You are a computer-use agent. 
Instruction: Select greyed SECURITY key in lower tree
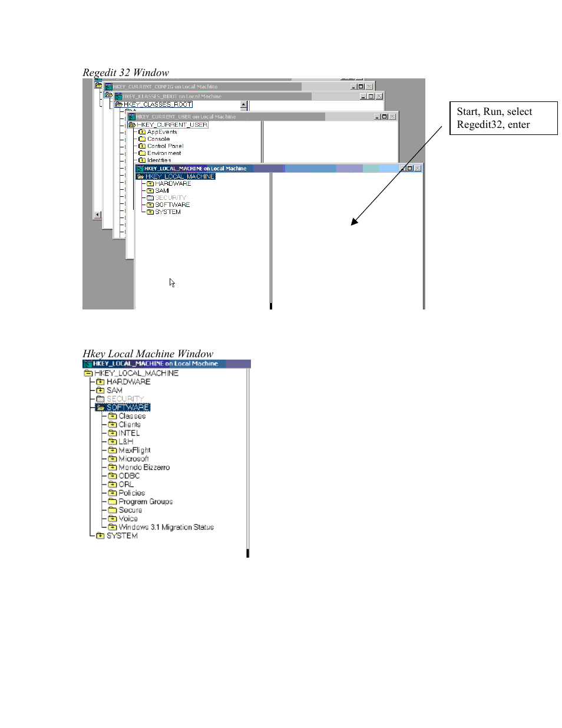tap(125, 399)
